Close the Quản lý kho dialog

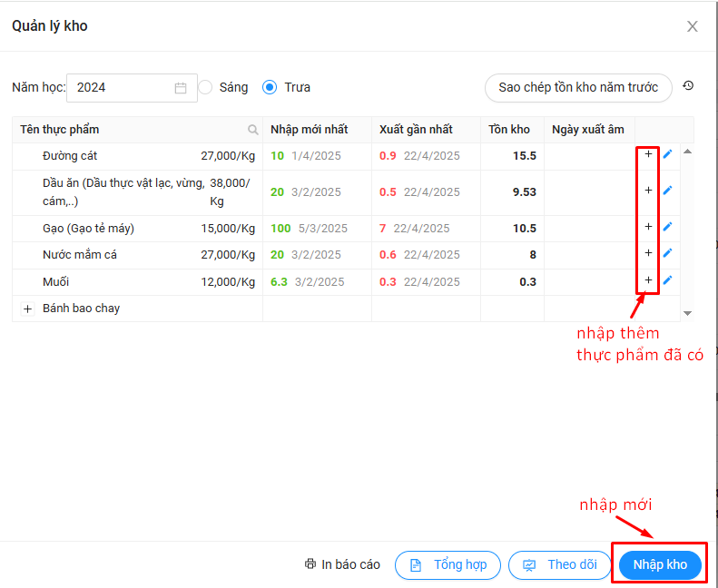(x=692, y=26)
